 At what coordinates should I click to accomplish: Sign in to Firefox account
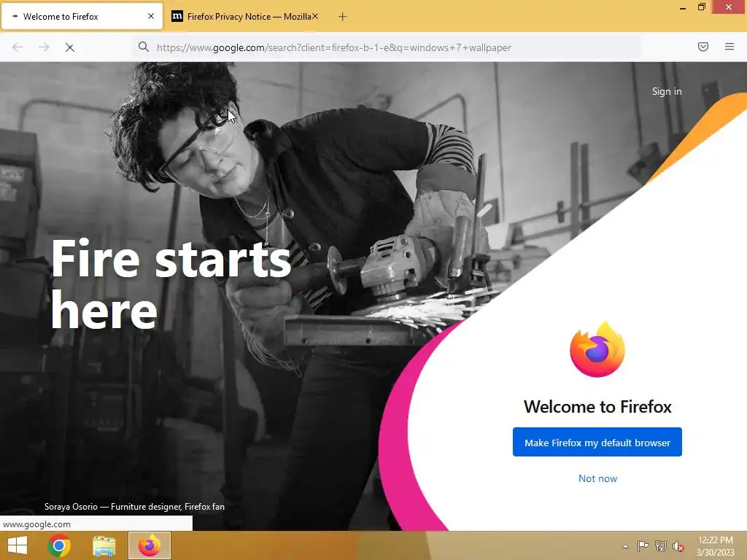point(667,91)
